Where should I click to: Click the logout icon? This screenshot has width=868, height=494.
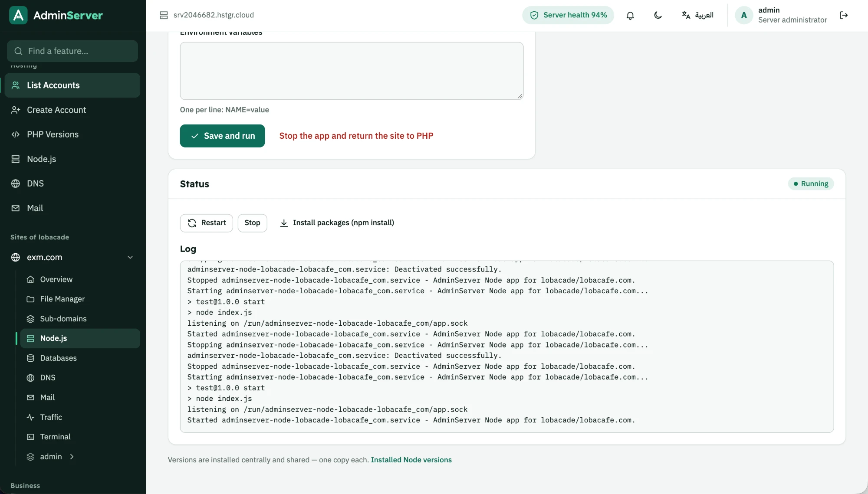[844, 15]
